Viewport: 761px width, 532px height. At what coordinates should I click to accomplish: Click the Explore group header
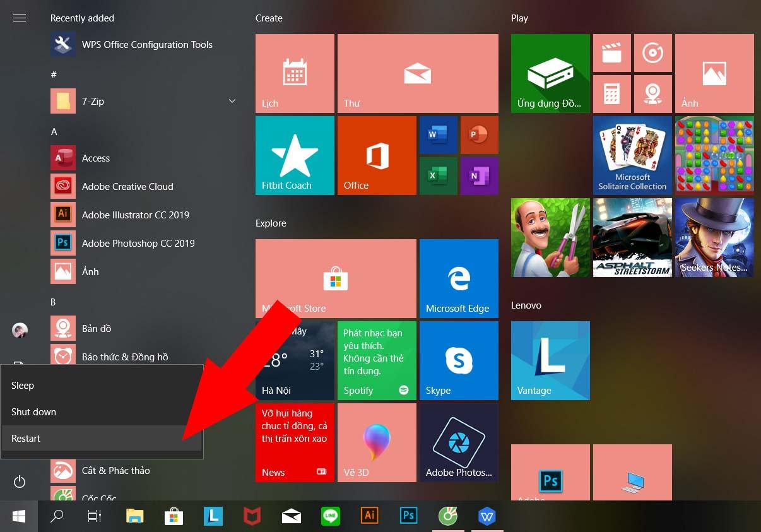(271, 223)
